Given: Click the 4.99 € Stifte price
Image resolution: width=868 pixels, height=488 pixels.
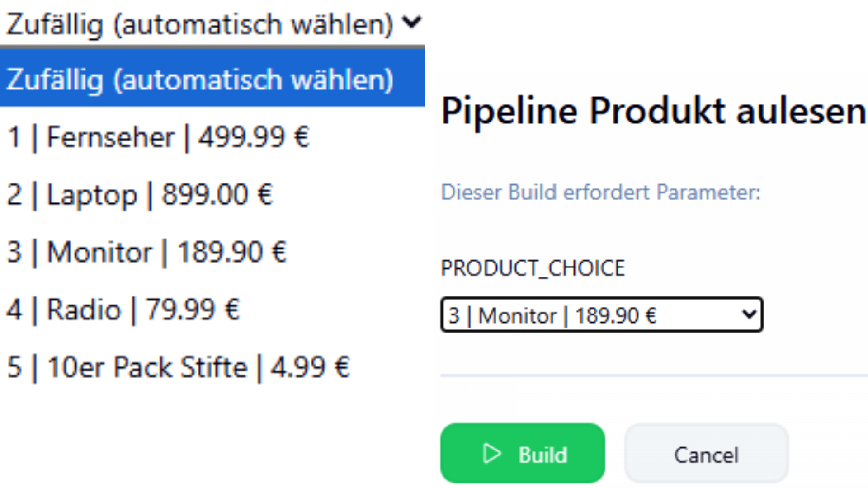Looking at the screenshot, I should [x=310, y=367].
